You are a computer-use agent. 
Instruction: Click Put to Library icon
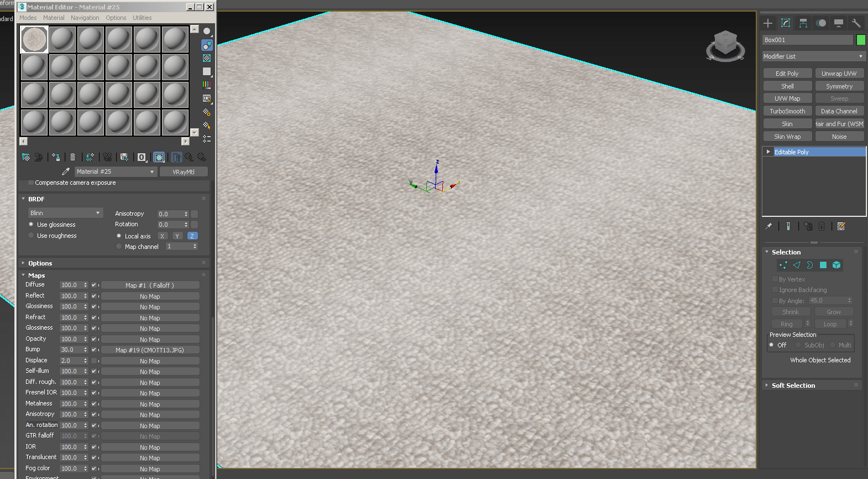click(124, 157)
